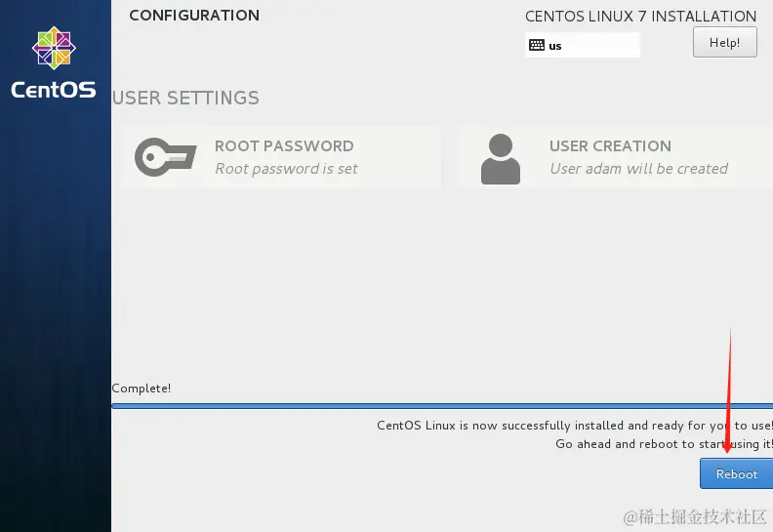Click "User adam will be created" status text
This screenshot has width=773, height=532.
[x=638, y=169]
